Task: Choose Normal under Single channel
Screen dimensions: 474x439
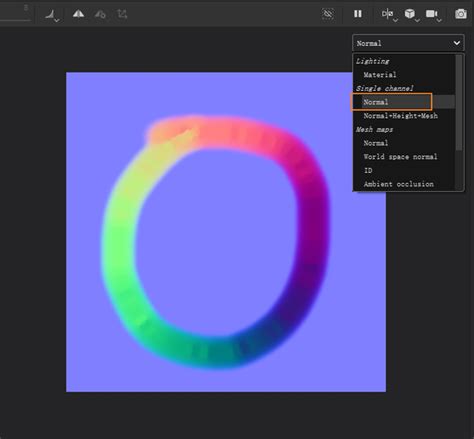Action: click(375, 102)
